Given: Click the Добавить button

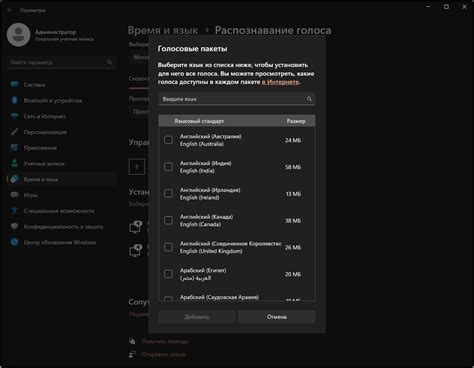Looking at the screenshot, I should (x=197, y=317).
